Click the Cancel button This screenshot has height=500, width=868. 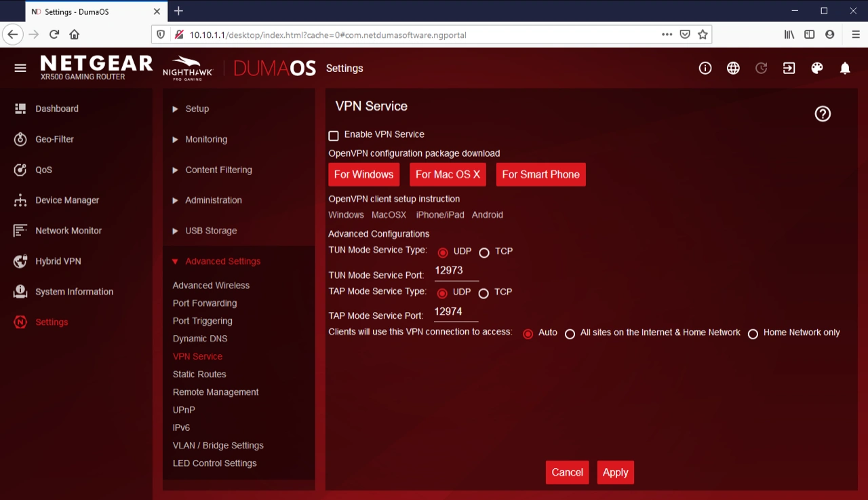(x=568, y=472)
